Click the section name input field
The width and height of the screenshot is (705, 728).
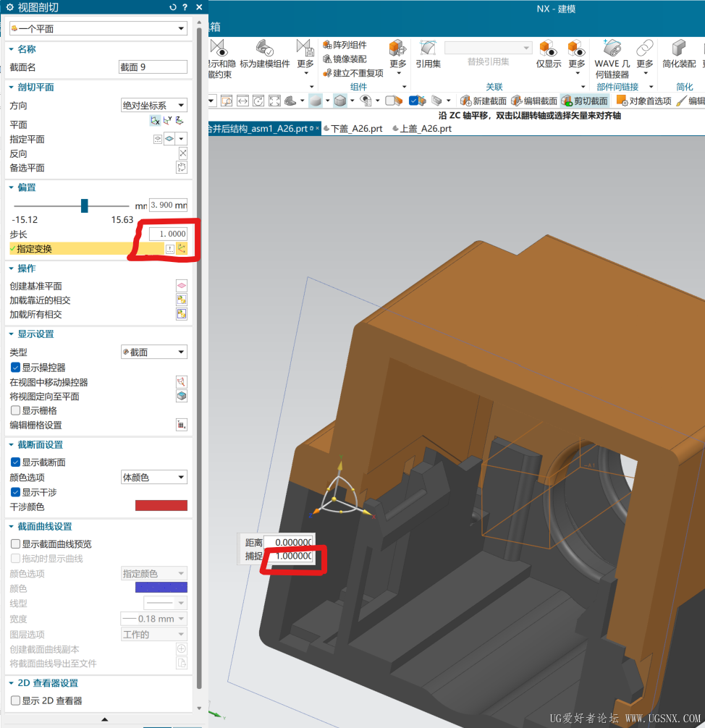pos(153,67)
